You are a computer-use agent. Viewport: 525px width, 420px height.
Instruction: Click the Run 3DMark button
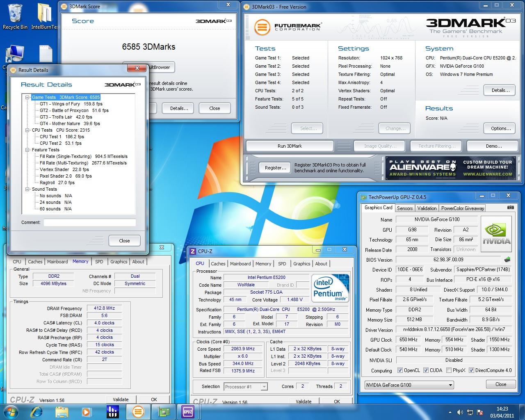(x=290, y=146)
